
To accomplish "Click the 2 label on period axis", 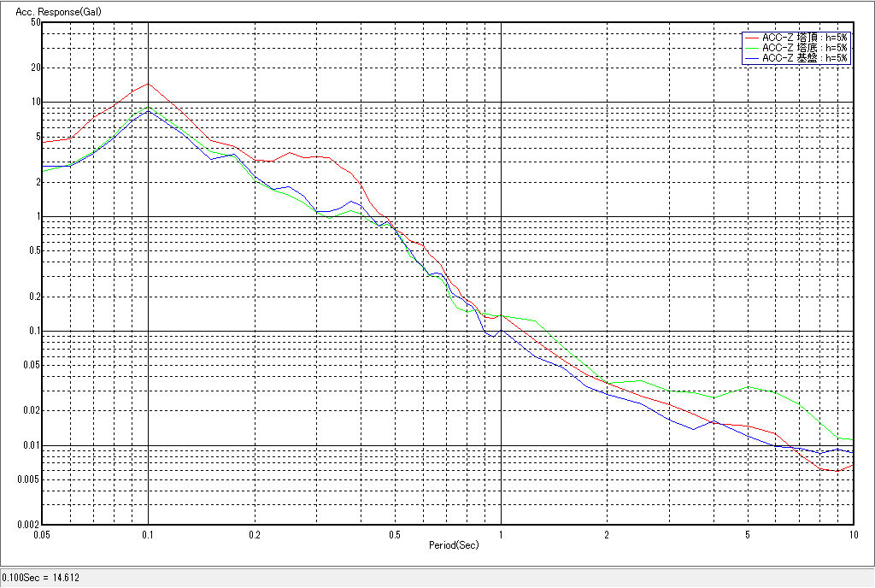I will click(606, 534).
